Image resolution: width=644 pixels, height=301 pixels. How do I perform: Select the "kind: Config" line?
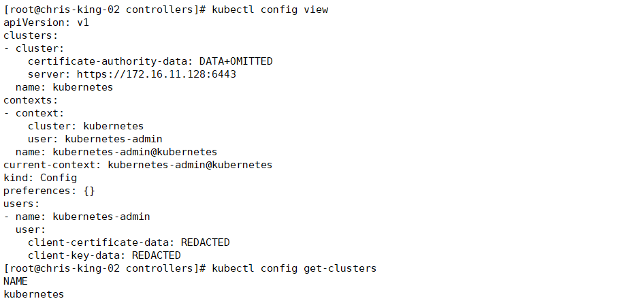40,178
